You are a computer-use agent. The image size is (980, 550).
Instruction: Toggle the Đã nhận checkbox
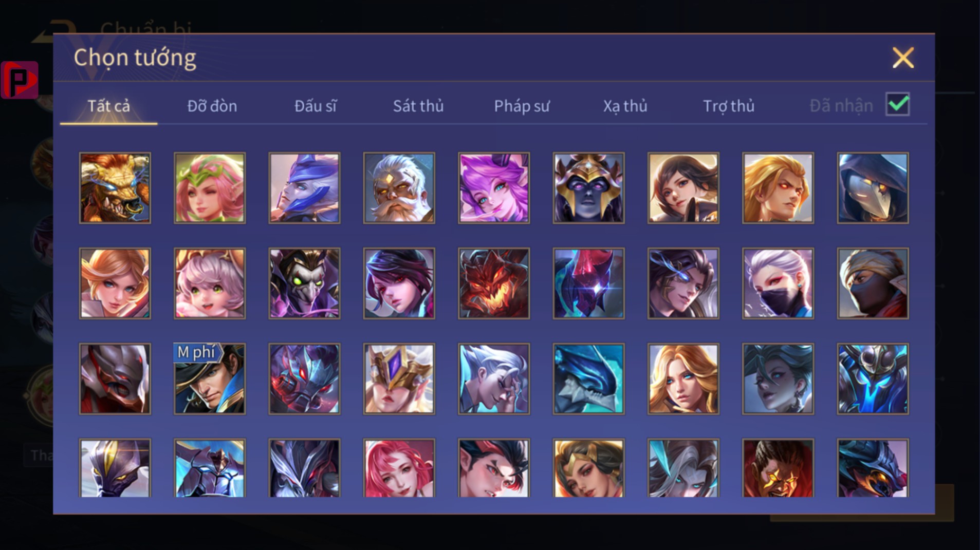point(897,104)
